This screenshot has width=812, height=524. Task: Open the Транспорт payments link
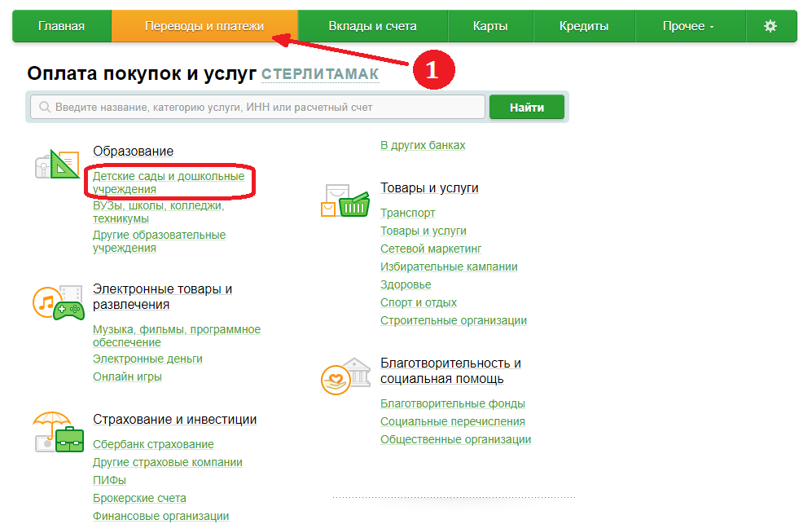coord(407,213)
